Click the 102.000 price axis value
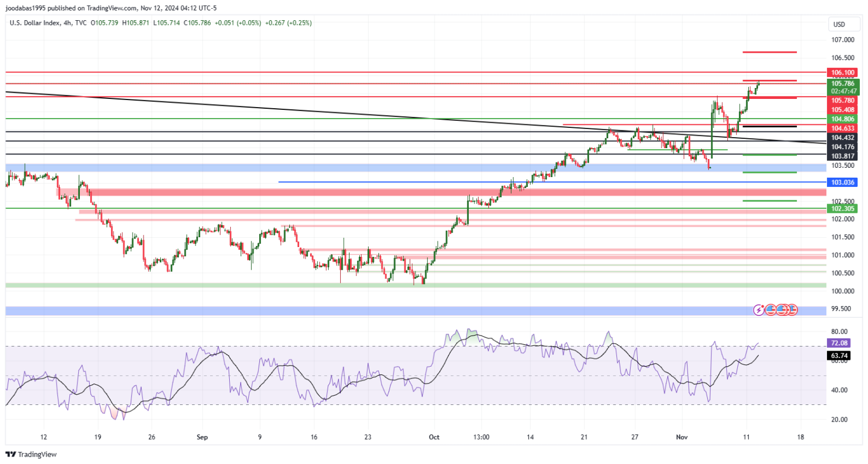The width and height of the screenshot is (868, 464). point(843,219)
